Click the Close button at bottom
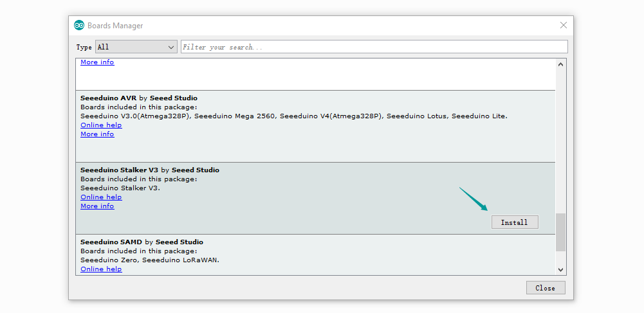Screen dimensions: 644x313 [546, 288]
